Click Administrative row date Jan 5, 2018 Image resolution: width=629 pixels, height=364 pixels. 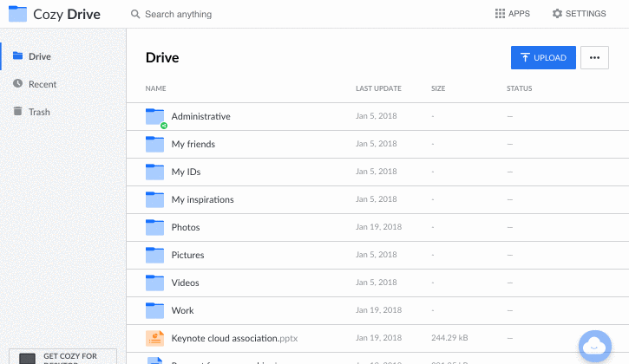[376, 116]
